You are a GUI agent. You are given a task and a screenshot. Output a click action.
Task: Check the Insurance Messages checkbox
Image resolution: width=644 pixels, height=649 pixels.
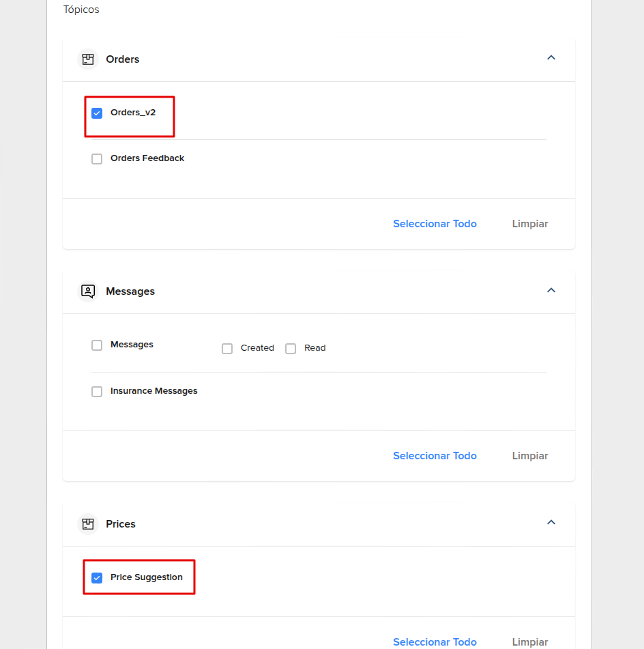97,391
